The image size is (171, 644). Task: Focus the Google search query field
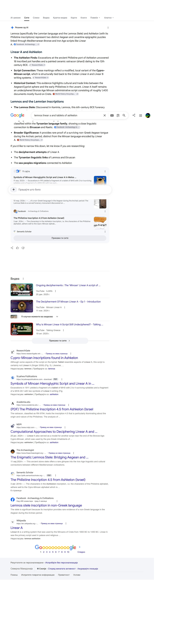pyautogui.click(x=67, y=116)
